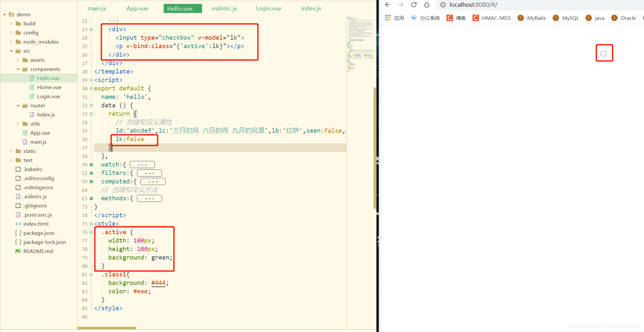The width and height of the screenshot is (644, 332).
Task: Expand the build folder
Action: pos(11,23)
